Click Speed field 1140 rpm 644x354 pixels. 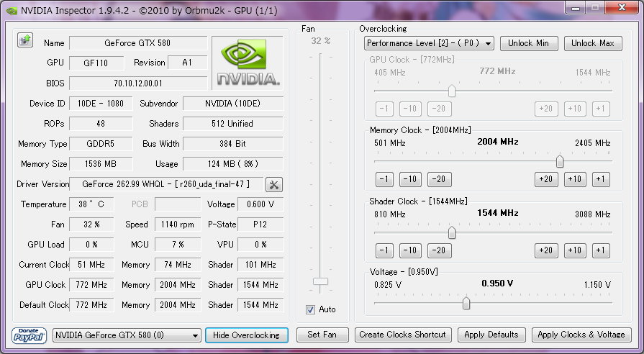click(178, 224)
